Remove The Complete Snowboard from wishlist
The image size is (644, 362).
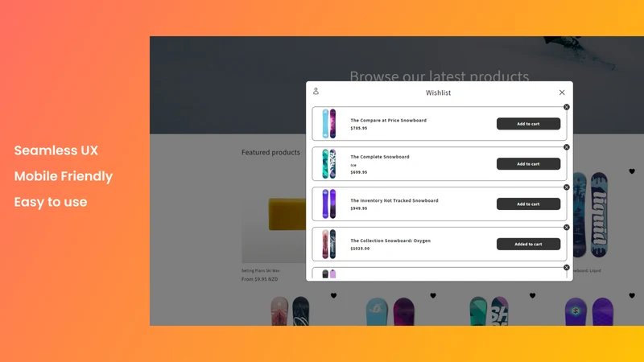click(x=567, y=147)
